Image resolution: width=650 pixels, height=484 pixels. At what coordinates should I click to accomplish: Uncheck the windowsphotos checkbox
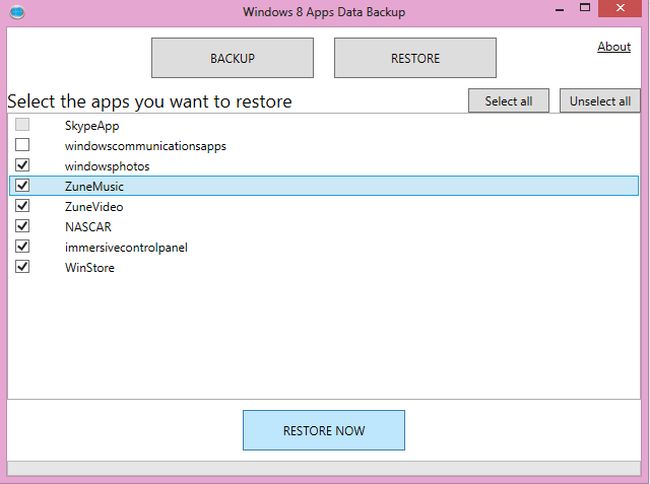tap(22, 165)
